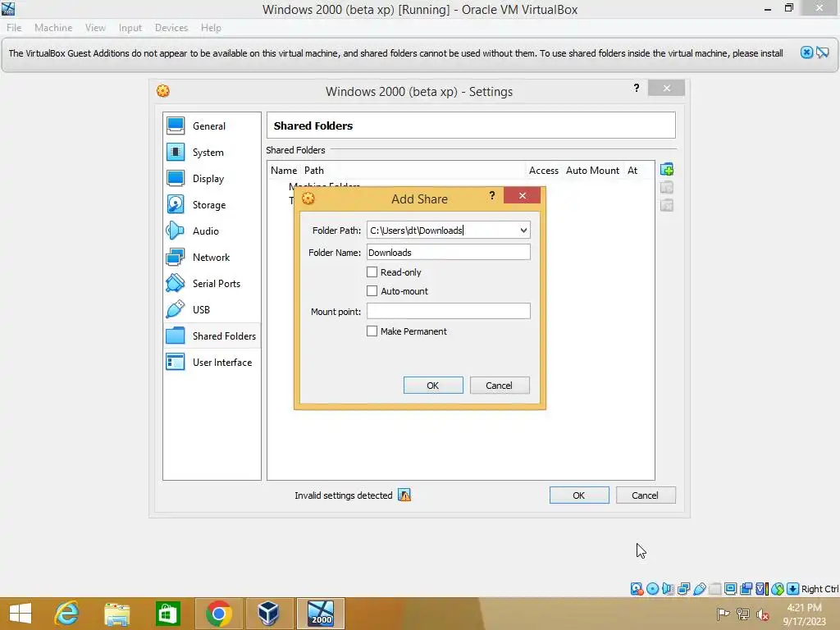
Task: Click the Mount point text field
Action: 449,311
